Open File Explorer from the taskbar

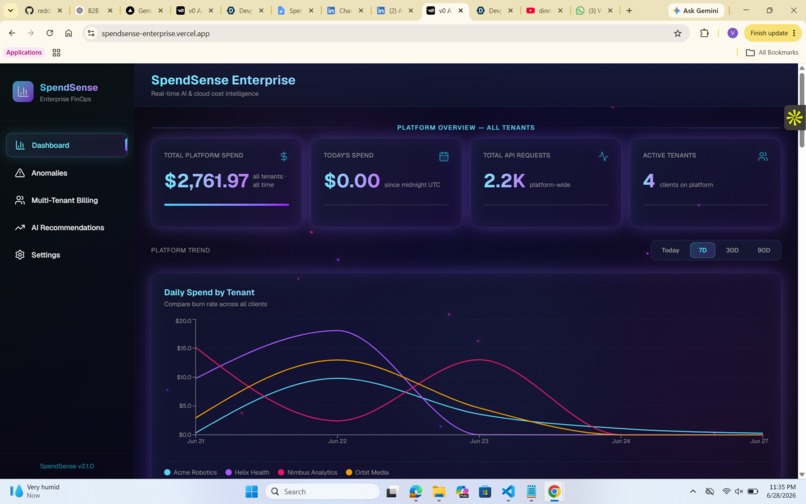[x=438, y=492]
